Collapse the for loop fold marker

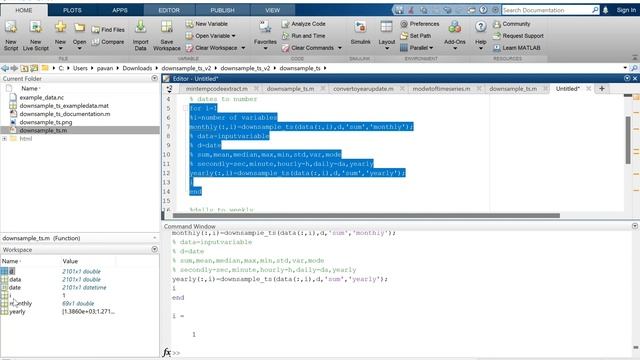(185, 108)
